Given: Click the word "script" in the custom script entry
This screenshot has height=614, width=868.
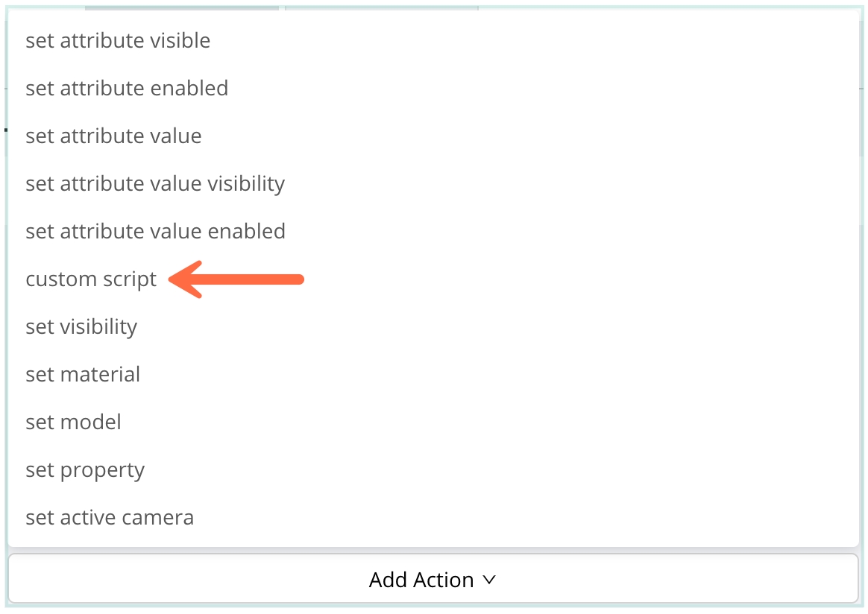Looking at the screenshot, I should click(x=130, y=279).
